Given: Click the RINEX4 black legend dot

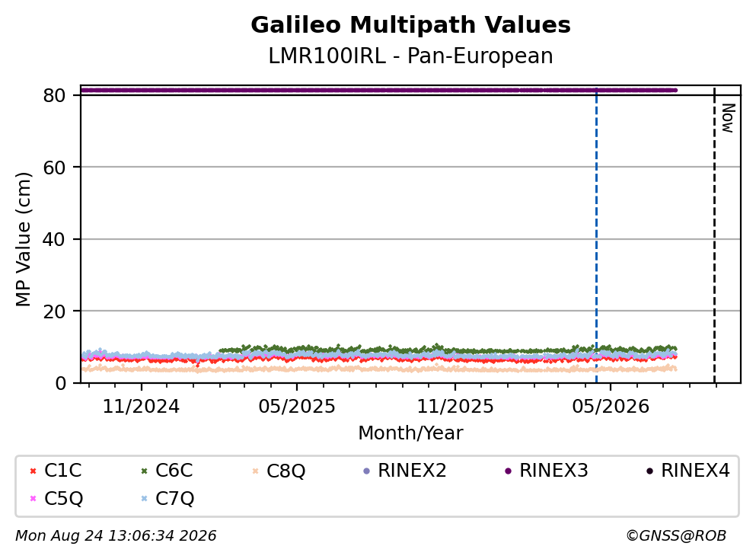Looking at the screenshot, I should 649,471.
